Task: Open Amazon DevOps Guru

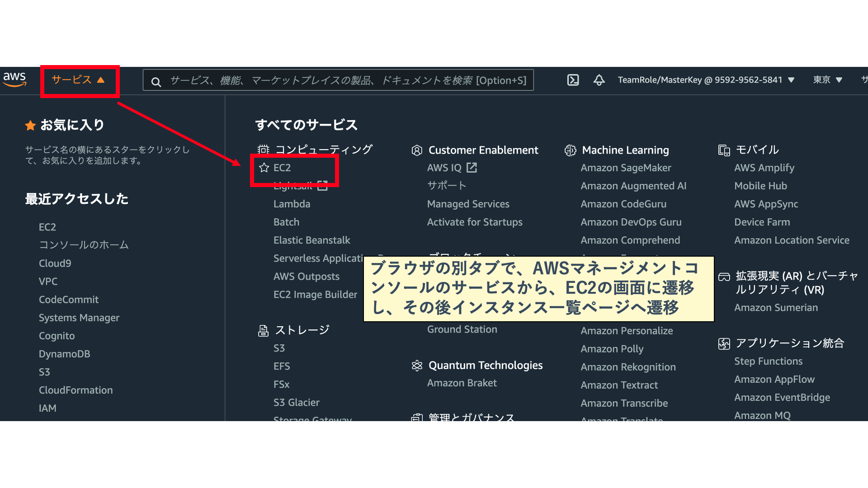Action: [x=631, y=222]
